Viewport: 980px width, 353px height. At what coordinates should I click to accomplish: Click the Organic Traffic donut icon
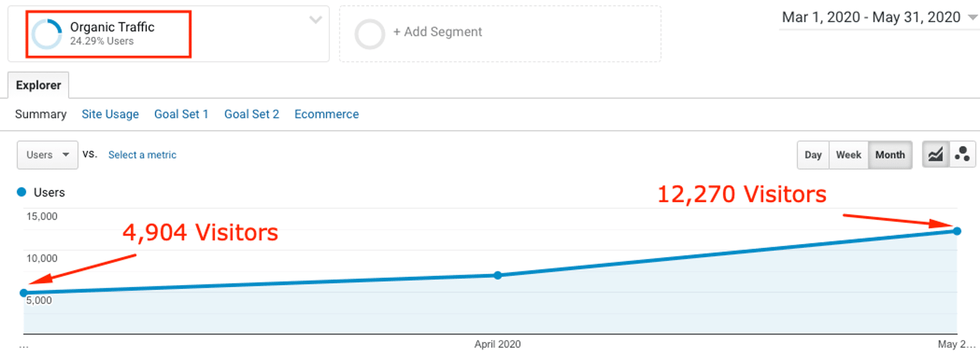tap(46, 34)
